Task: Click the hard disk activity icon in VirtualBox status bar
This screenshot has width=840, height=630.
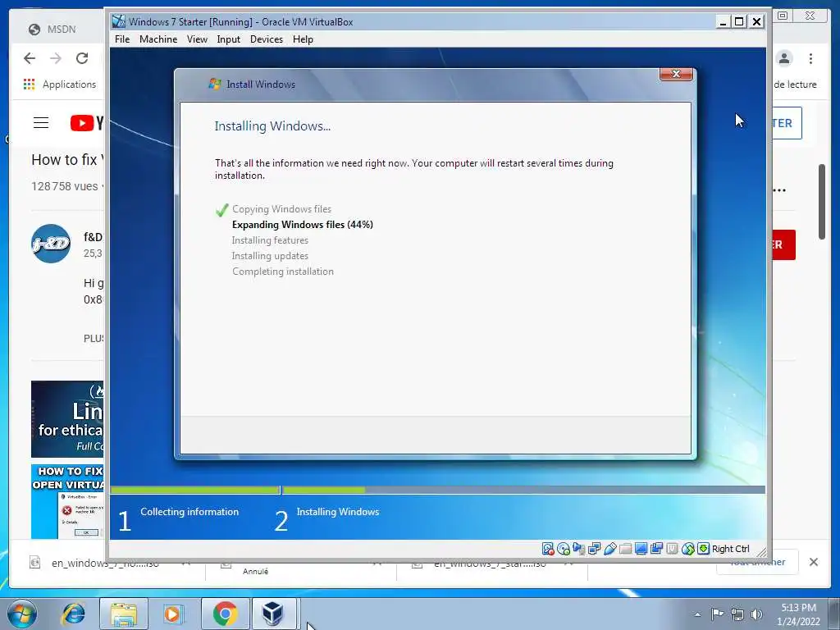Action: point(547,549)
